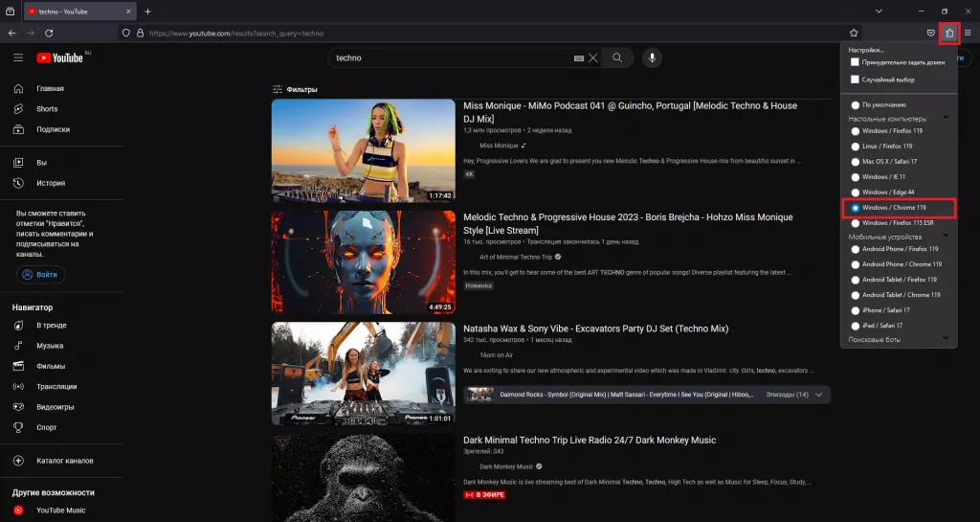This screenshot has width=980, height=522.
Task: Open the hamburger guide menu
Action: [18, 57]
